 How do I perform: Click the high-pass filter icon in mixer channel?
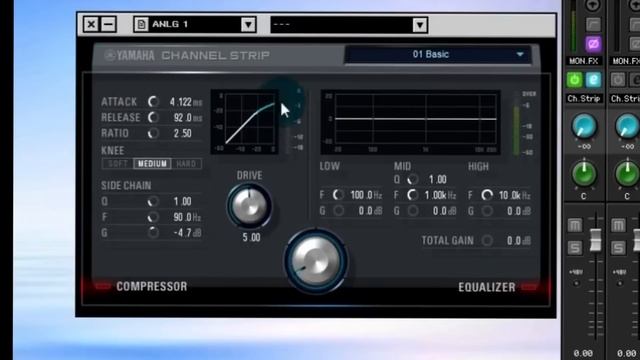pos(593,24)
